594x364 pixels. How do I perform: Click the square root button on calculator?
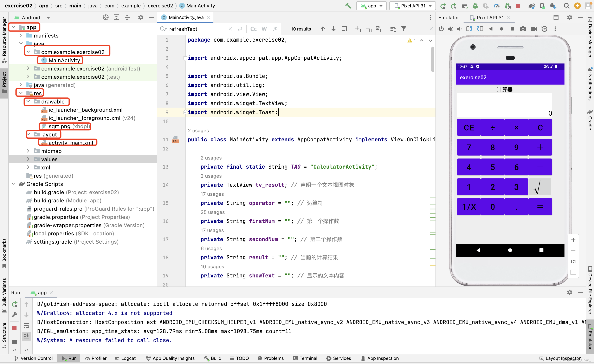[x=540, y=187]
